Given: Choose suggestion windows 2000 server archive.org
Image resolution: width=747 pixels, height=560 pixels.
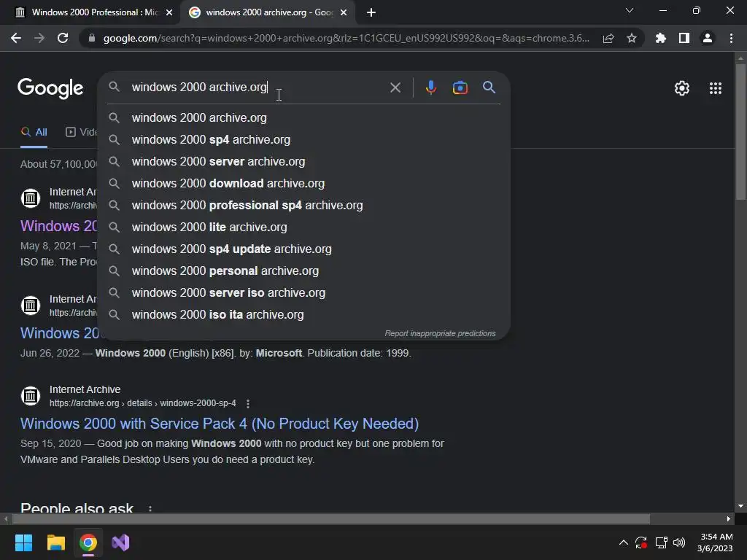Looking at the screenshot, I should click(x=304, y=161).
